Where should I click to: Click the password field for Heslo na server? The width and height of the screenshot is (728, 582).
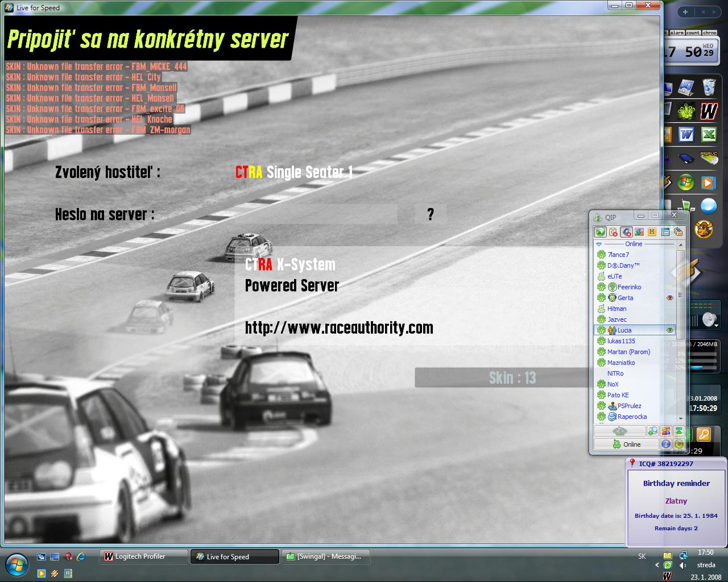tap(316, 214)
